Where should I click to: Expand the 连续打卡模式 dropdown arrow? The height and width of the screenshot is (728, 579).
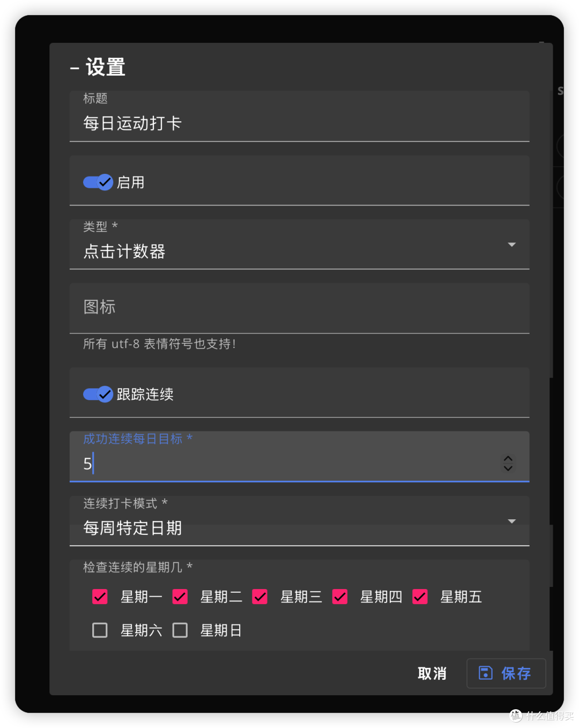click(x=511, y=521)
